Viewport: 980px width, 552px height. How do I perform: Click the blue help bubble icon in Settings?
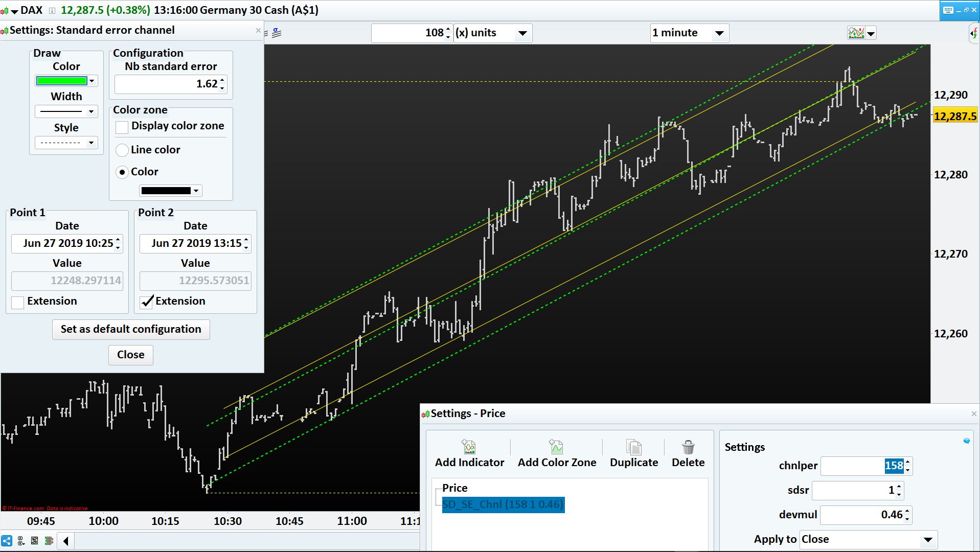point(967,441)
